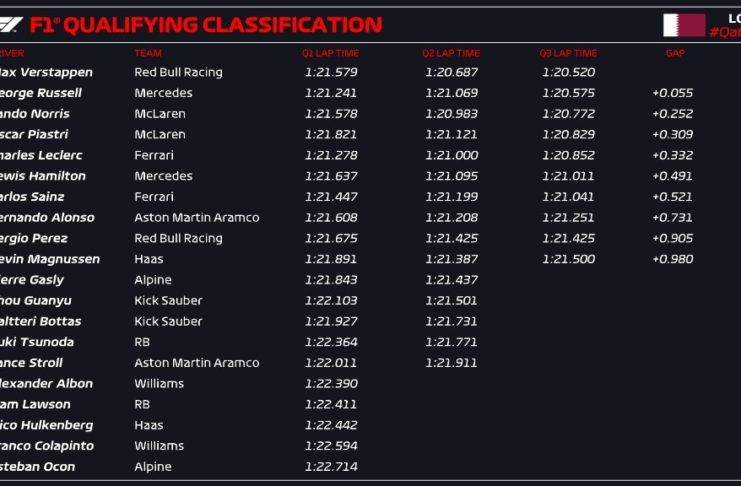Select Fernando Alonso's Aston Martin Aramco team
The width and height of the screenshot is (741, 486).
196,218
